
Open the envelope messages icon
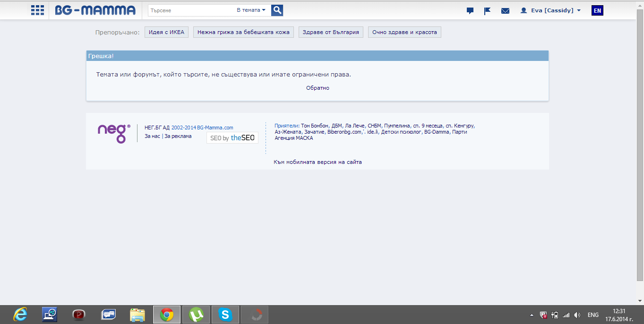point(505,11)
